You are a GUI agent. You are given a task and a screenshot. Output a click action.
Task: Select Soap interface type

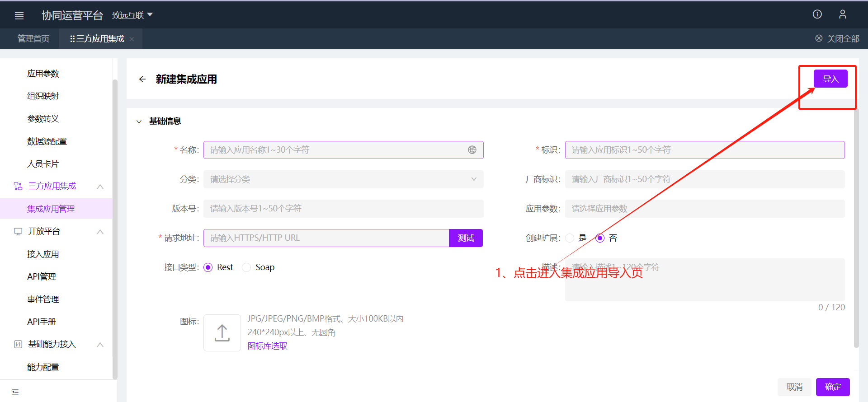246,267
